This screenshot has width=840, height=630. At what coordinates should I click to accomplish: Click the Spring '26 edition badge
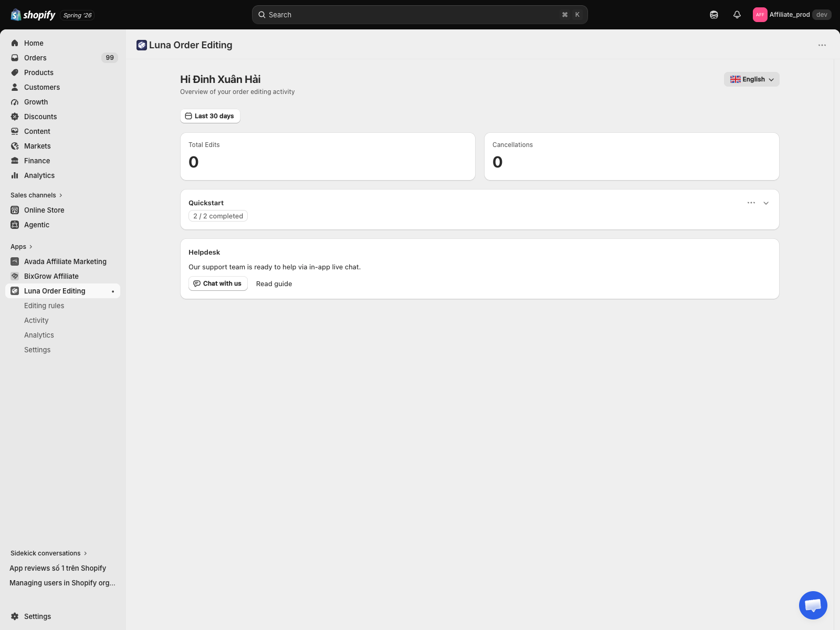point(77,15)
